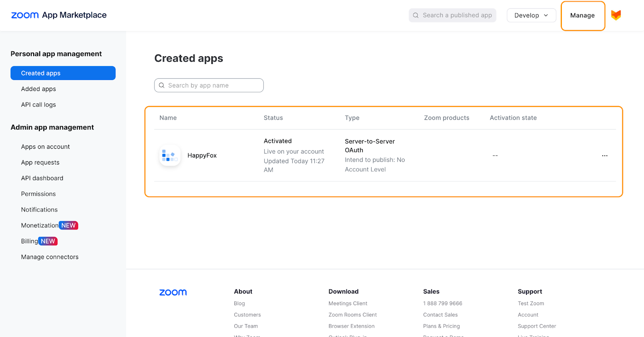Screen dimensions: 644x337
Task: Open the Our Team footer link
Action: point(246,326)
